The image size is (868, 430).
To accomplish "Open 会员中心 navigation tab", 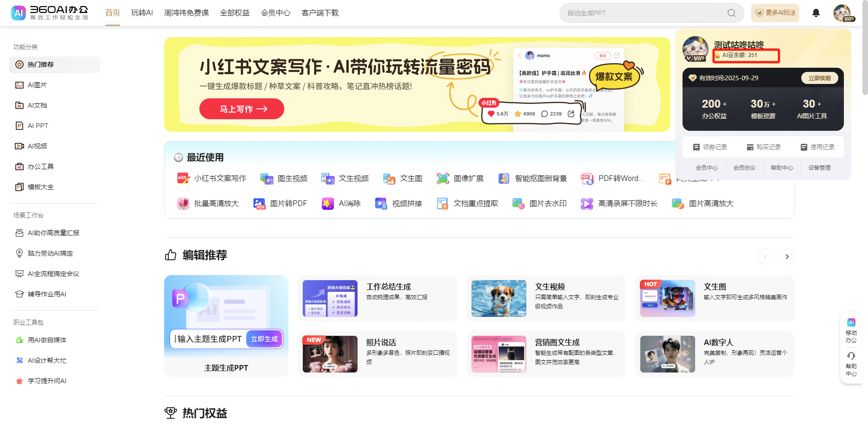I will [275, 13].
